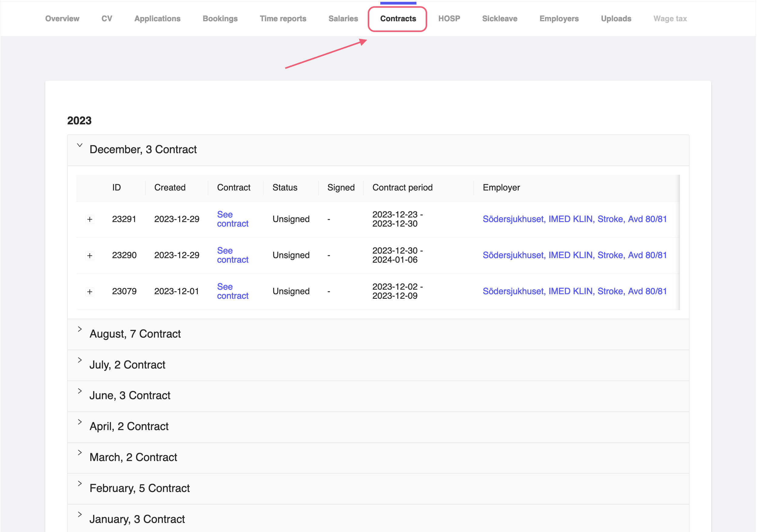This screenshot has width=757, height=532.
Task: Expand details for contract 23291
Action: point(90,219)
